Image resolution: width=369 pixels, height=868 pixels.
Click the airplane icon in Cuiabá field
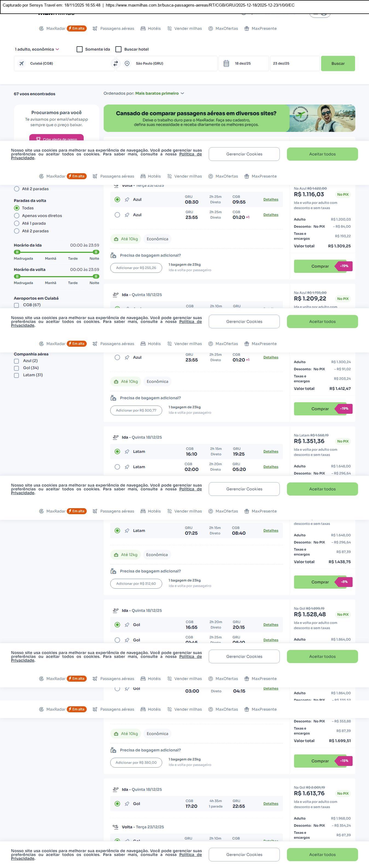click(22, 63)
